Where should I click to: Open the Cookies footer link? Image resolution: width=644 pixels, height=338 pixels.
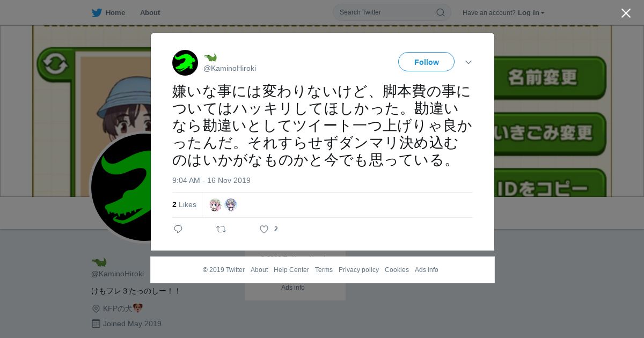[397, 270]
